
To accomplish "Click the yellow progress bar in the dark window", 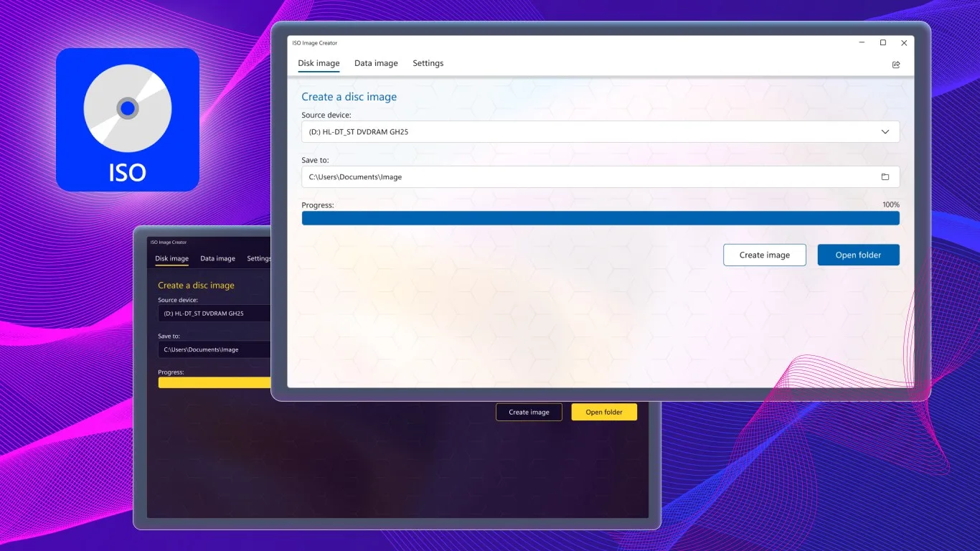I will pyautogui.click(x=214, y=382).
